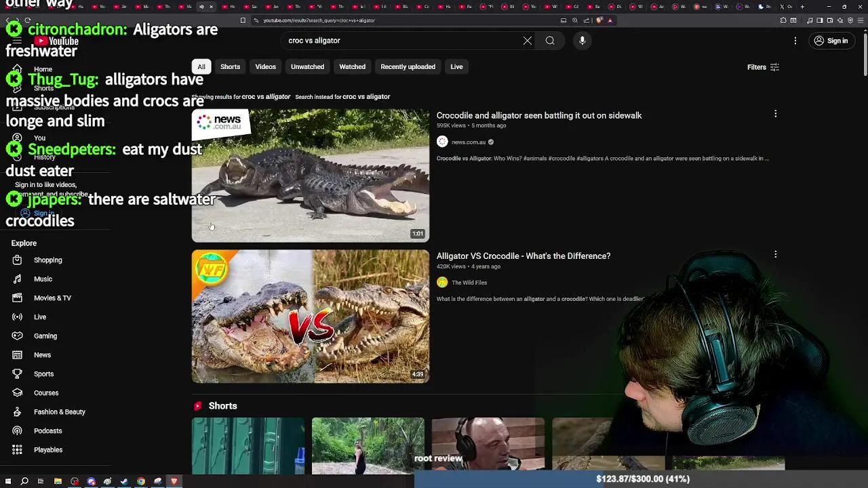The height and width of the screenshot is (488, 868).
Task: Open the search Filters button
Action: [x=763, y=67]
